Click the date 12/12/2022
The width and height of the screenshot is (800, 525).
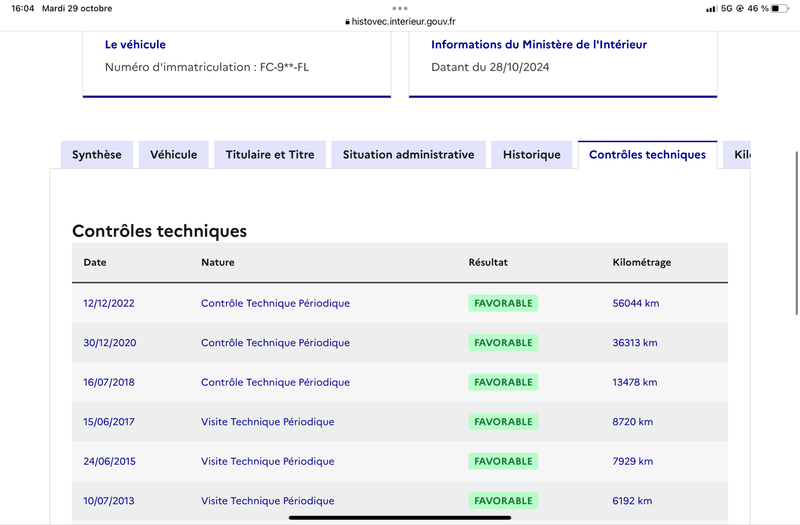(x=109, y=303)
